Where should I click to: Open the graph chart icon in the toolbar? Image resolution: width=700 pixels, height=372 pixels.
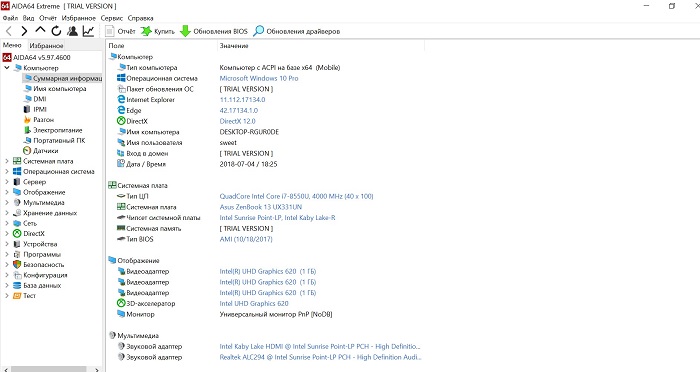(x=88, y=31)
